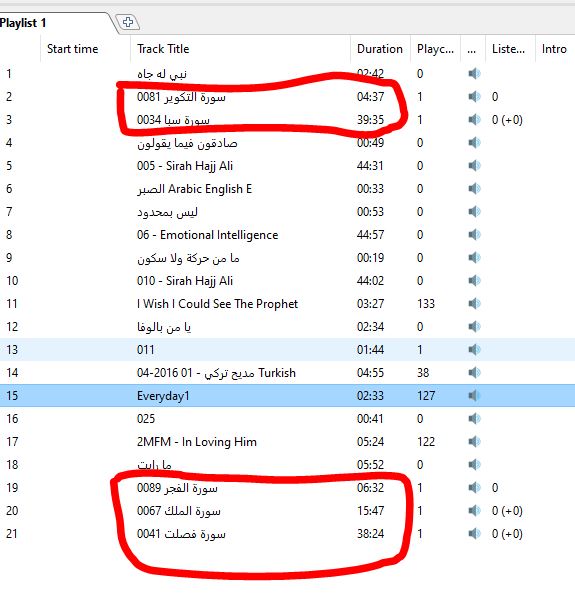Click speaker icon for 06 - Emotional Intelligence

pyautogui.click(x=474, y=235)
